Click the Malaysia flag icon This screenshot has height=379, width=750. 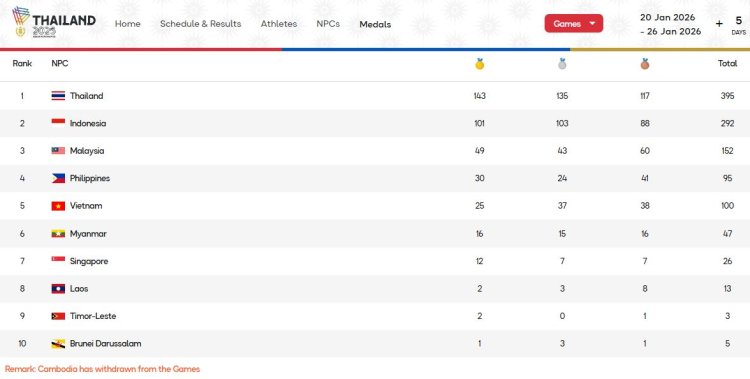pyautogui.click(x=58, y=151)
